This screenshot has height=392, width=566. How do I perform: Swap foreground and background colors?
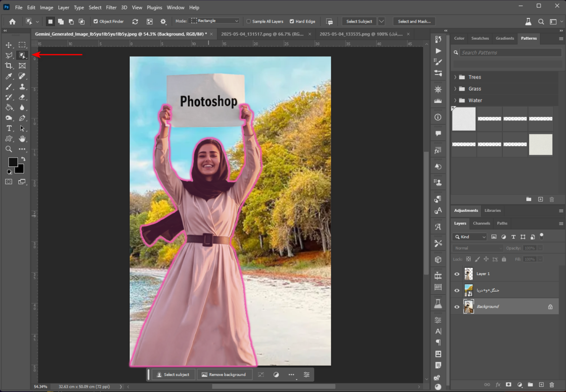click(x=23, y=159)
